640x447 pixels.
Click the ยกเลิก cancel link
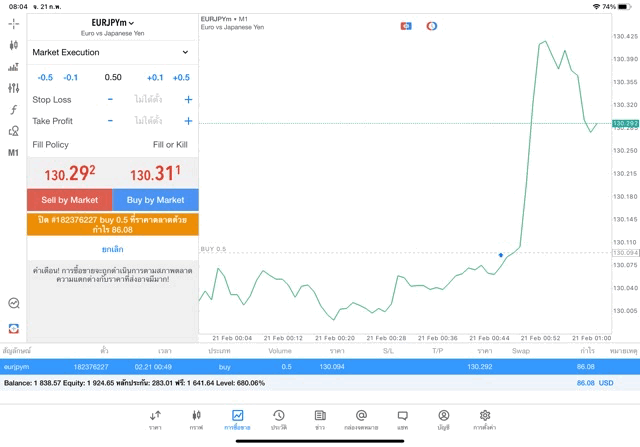[113, 249]
